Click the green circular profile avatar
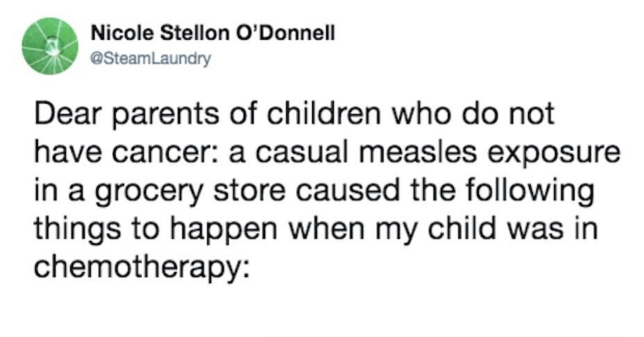This screenshot has height=337, width=644. (50, 47)
